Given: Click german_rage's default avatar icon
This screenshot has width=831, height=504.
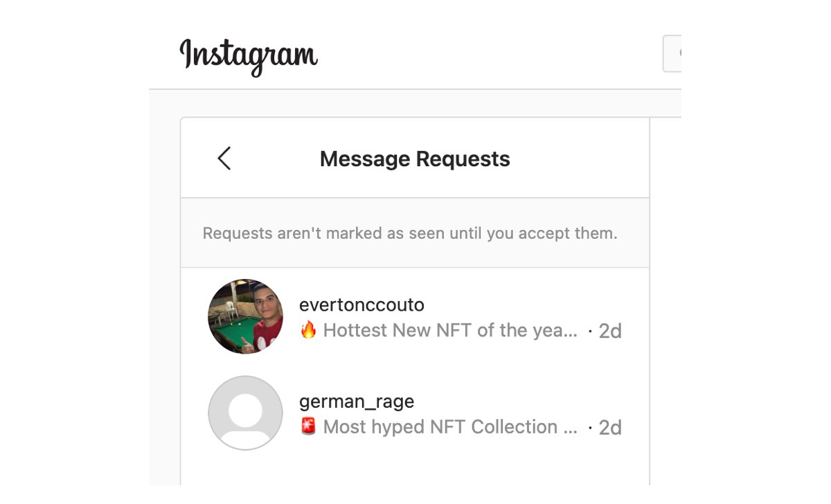Looking at the screenshot, I should tap(245, 413).
